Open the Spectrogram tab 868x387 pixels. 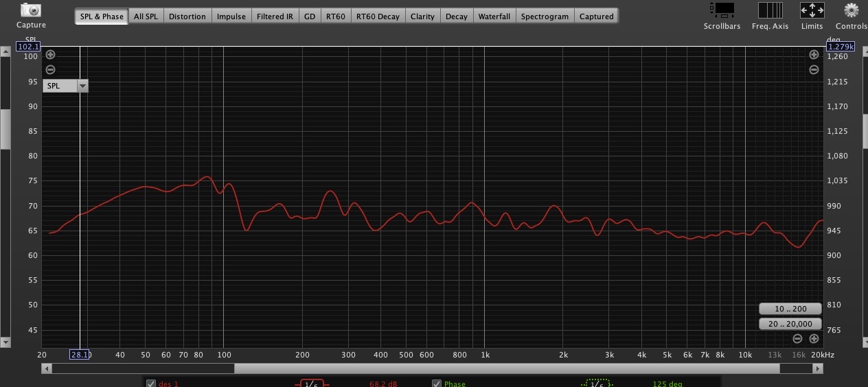point(545,16)
